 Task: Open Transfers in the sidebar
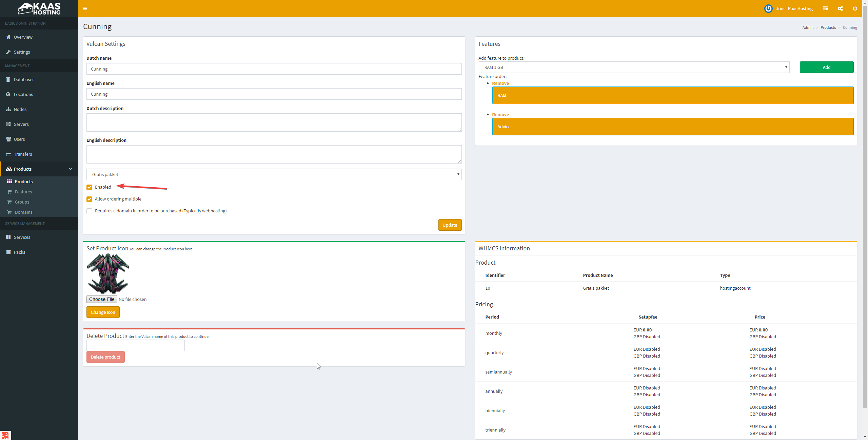click(23, 154)
